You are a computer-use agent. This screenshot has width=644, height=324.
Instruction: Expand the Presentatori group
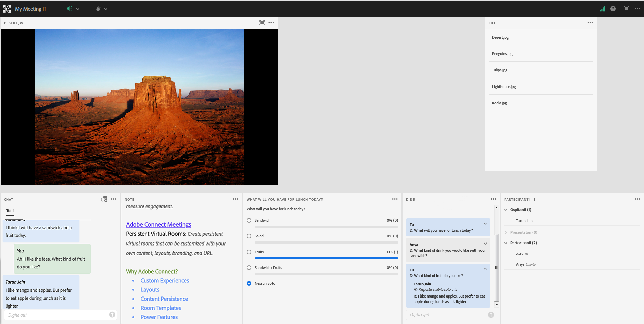(506, 232)
